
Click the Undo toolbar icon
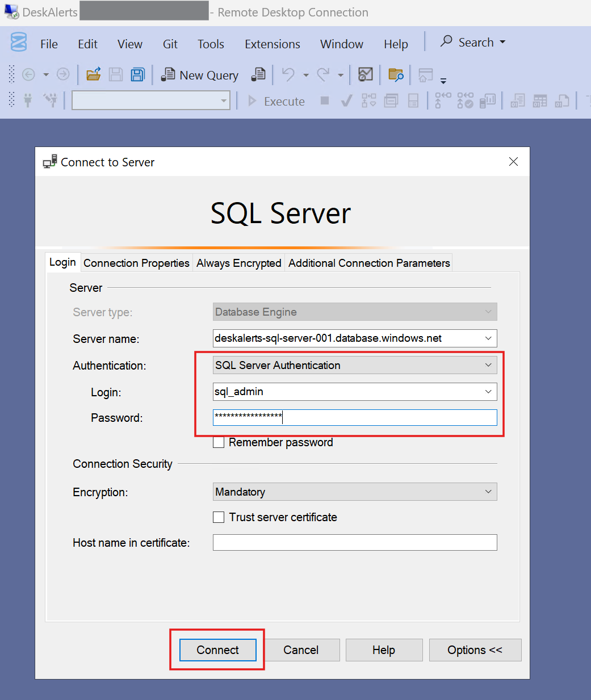[287, 74]
